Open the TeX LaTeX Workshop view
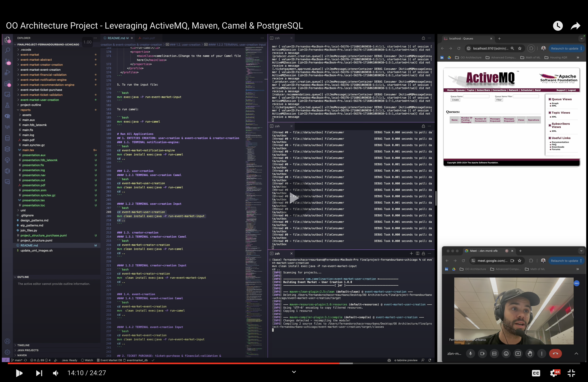The image size is (588, 382). pos(7,127)
